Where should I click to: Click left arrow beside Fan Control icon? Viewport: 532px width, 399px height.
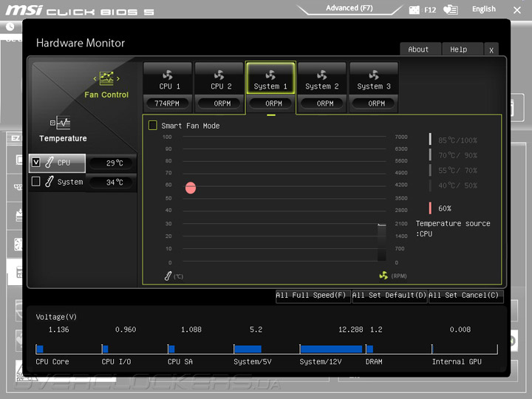[x=95, y=79]
